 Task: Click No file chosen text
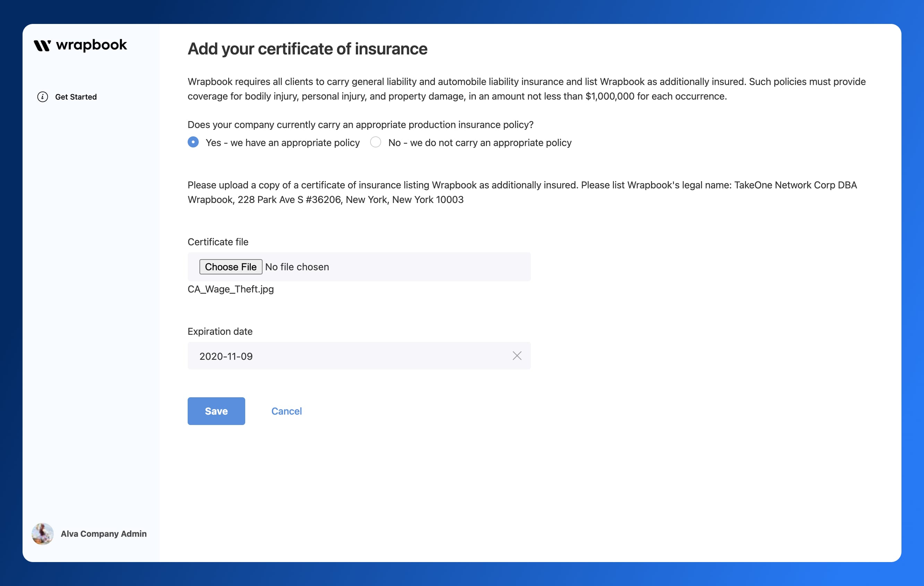(x=297, y=266)
